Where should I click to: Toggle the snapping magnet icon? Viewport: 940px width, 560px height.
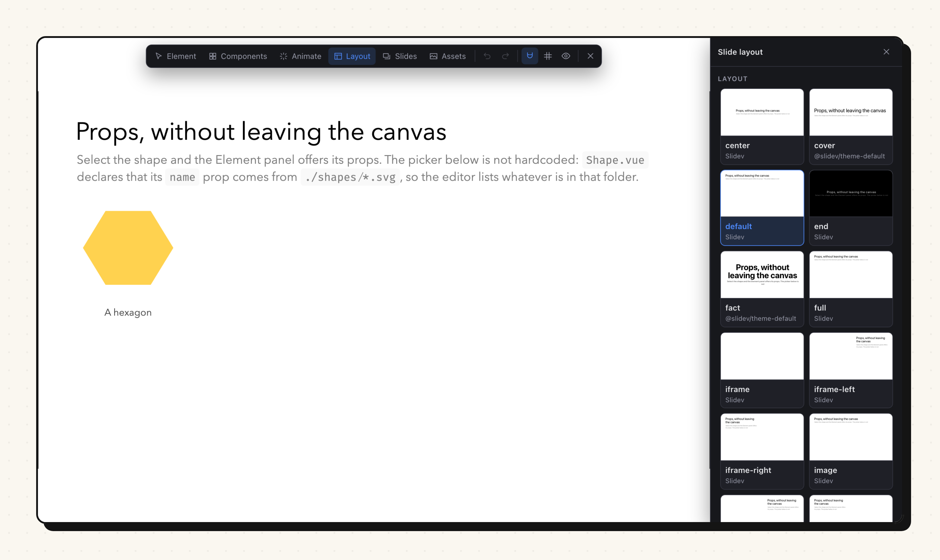pos(530,56)
